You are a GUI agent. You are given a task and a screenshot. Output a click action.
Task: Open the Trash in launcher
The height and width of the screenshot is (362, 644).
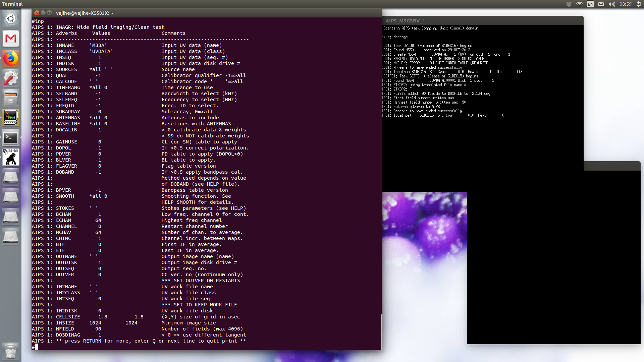pos(11,351)
